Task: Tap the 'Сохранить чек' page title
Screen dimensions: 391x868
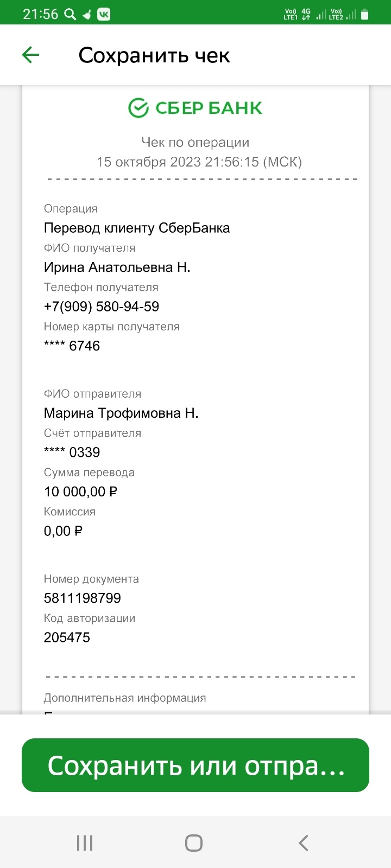Action: click(x=154, y=55)
